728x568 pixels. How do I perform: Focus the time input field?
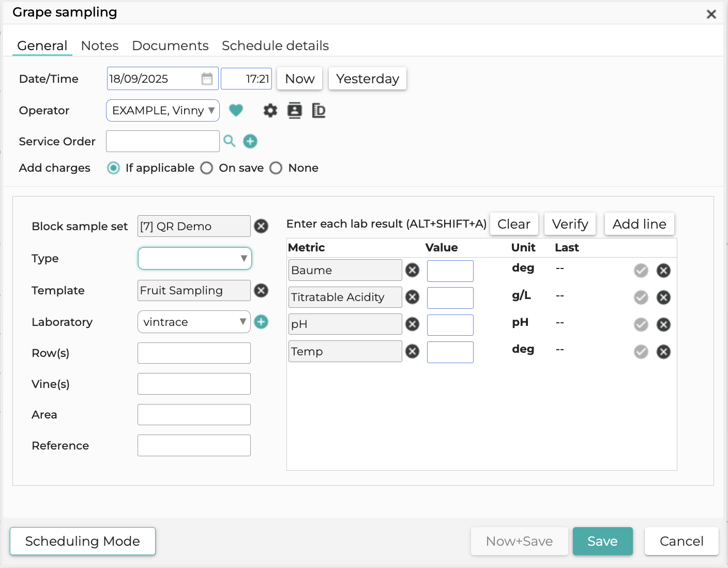(x=247, y=79)
